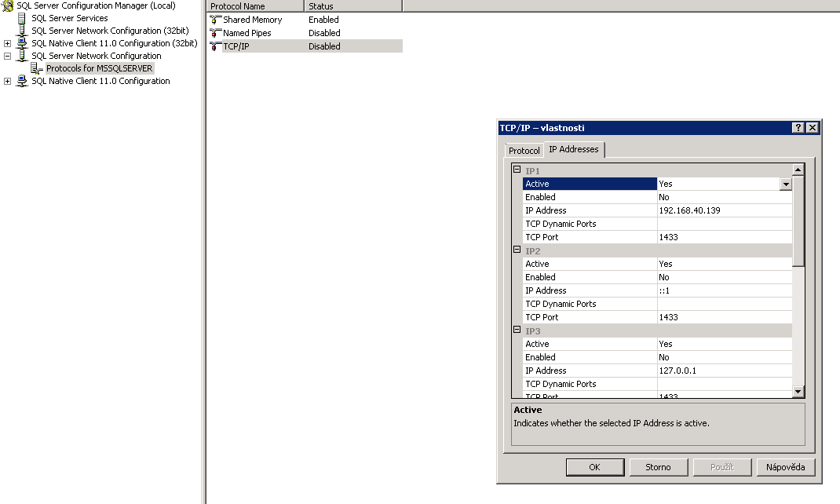Viewport: 840px width, 504px height.
Task: Click the IP3 TCP Dynamic Ports field
Action: pyautogui.click(x=725, y=384)
